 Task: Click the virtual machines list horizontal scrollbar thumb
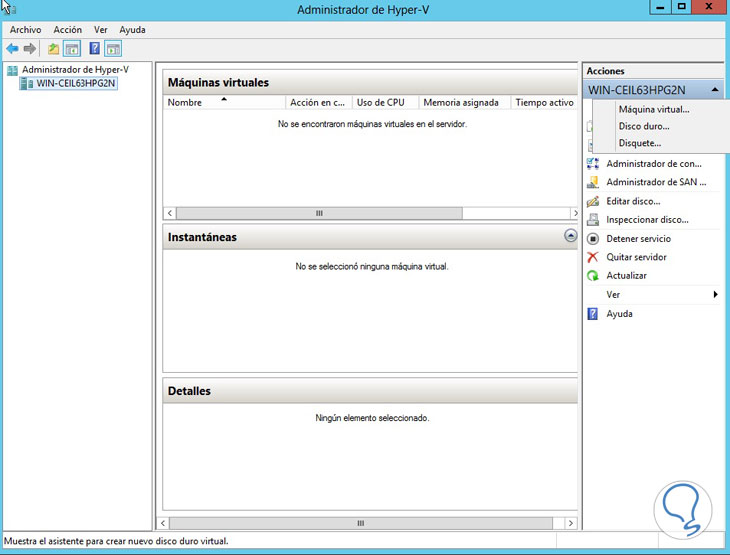[319, 213]
